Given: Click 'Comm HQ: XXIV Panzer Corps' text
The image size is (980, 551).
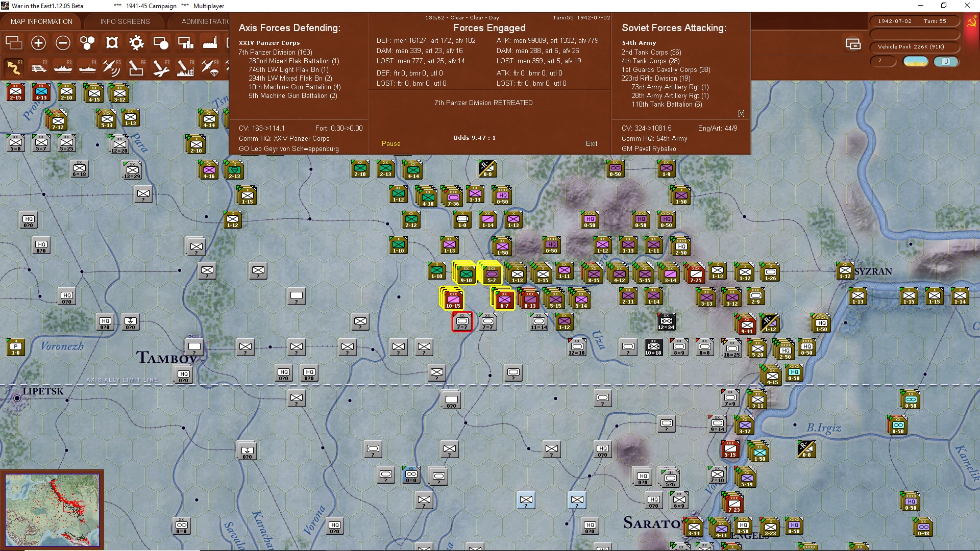Looking at the screenshot, I should [284, 139].
